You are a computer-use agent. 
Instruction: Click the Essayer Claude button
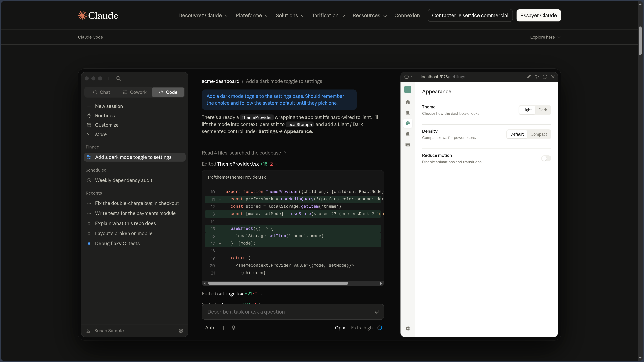point(539,15)
